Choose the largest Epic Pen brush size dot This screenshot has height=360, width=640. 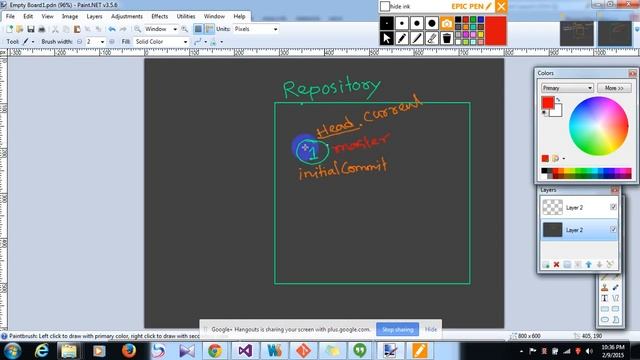click(432, 23)
